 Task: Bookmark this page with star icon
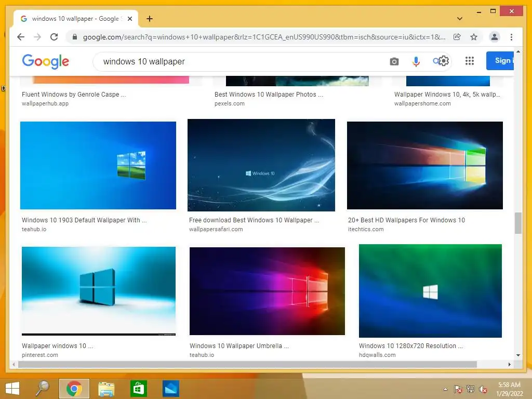pyautogui.click(x=474, y=37)
